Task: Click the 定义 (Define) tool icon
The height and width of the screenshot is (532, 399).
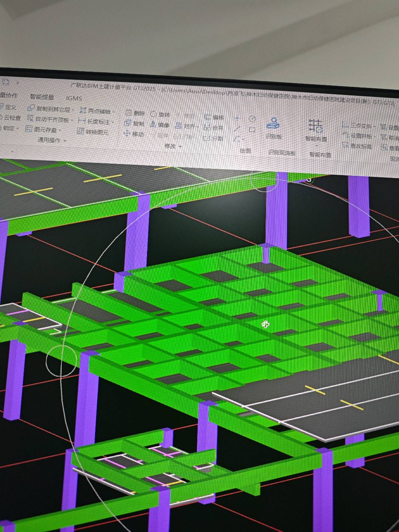Action: coord(1,106)
